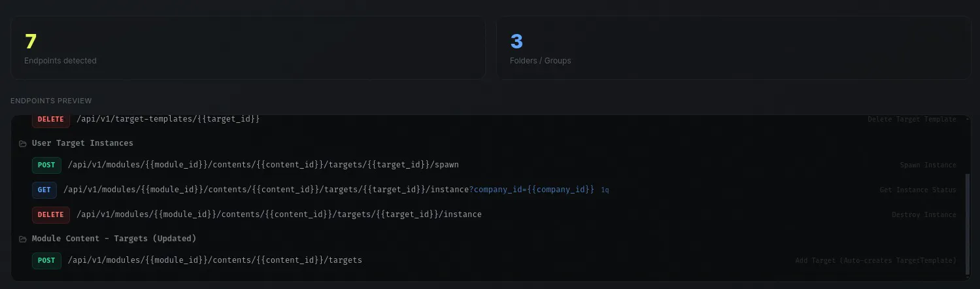Click the Spawn Instance description

[x=928, y=165]
